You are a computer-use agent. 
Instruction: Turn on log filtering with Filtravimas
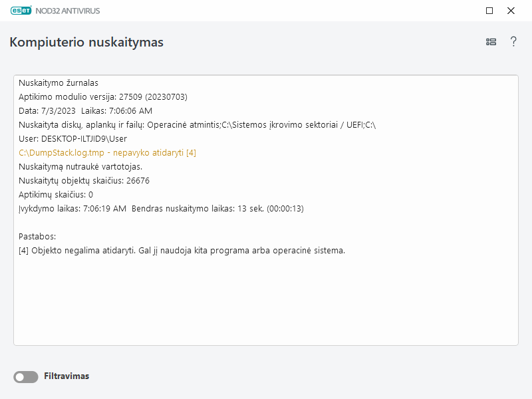point(25,376)
